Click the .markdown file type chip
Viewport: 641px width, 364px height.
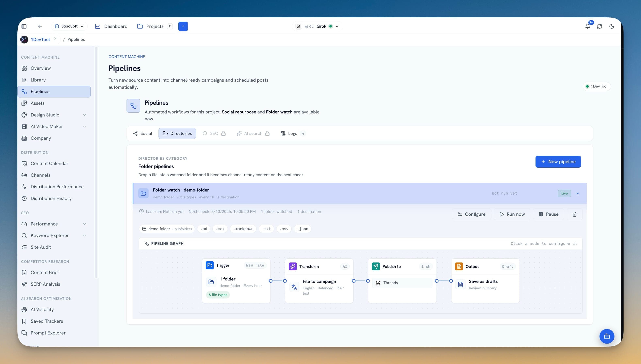243,229
